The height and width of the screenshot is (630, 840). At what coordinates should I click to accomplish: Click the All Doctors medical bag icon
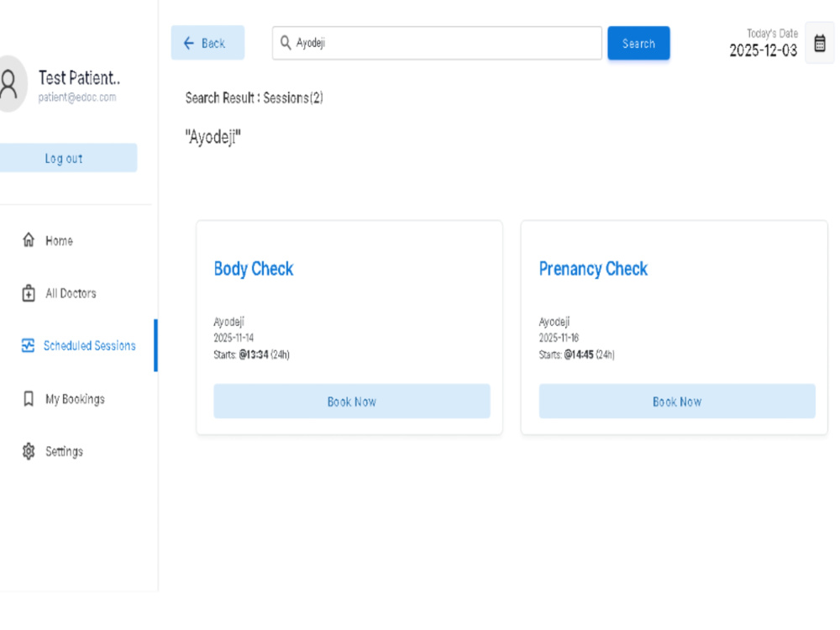point(29,293)
